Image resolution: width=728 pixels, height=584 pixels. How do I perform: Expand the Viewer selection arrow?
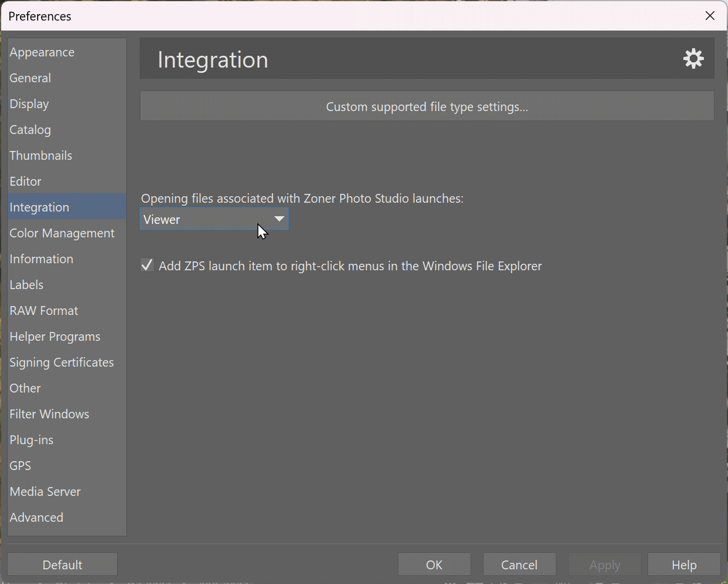click(280, 219)
